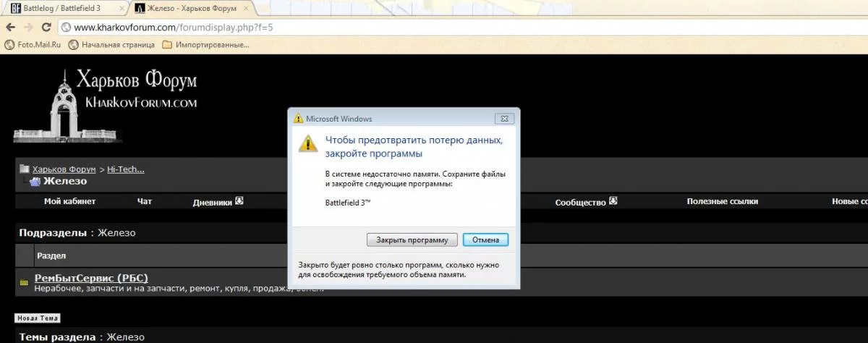
Task: Click the globe icon in the address bar
Action: [x=66, y=27]
